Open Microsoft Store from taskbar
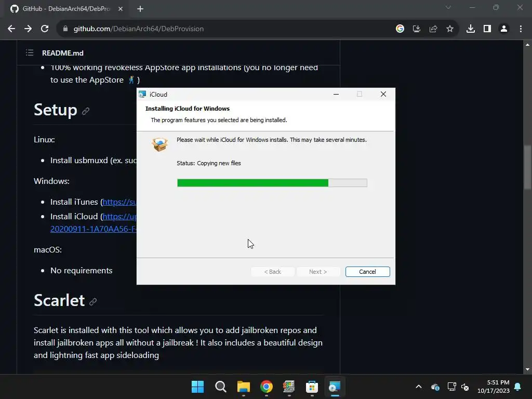The image size is (532, 399). tap(312, 387)
